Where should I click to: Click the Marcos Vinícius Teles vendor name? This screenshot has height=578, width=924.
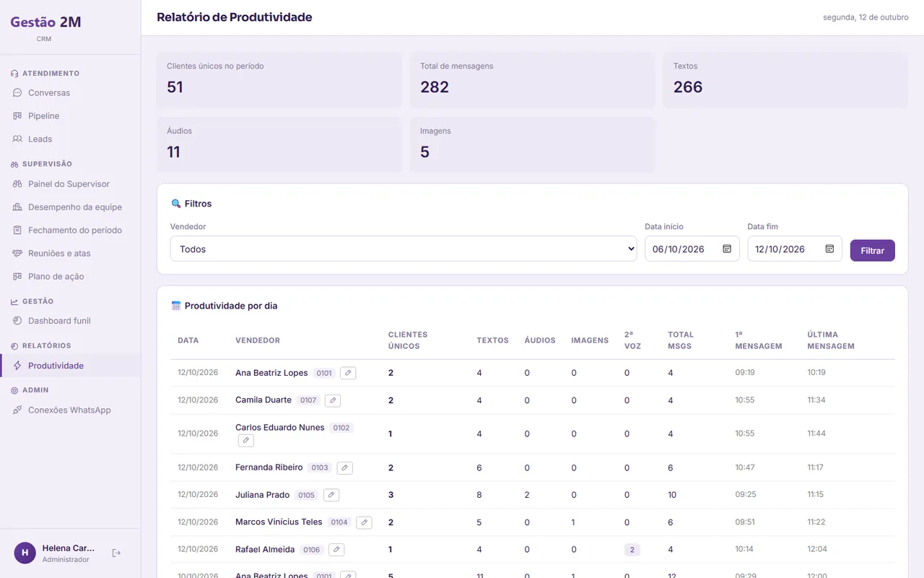[x=279, y=522]
